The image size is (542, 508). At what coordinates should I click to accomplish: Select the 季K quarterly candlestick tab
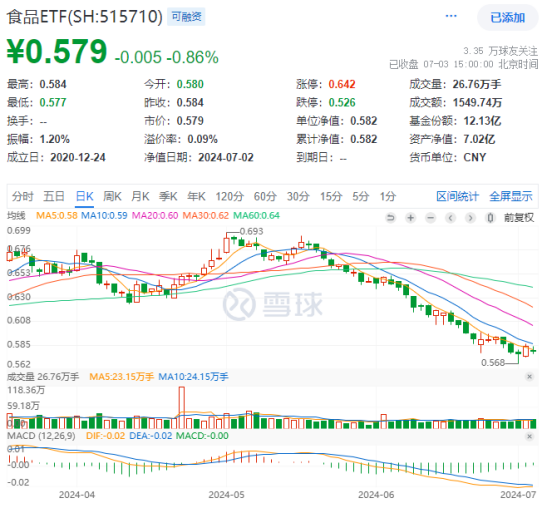click(168, 196)
